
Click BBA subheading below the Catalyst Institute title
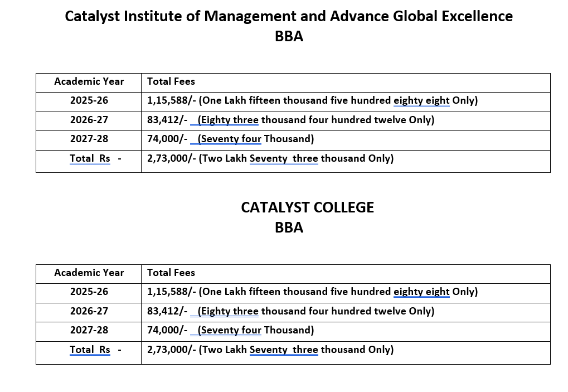(x=289, y=36)
